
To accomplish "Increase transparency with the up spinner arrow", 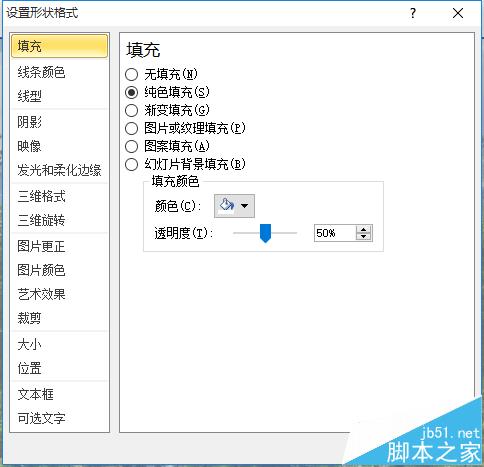I will [x=363, y=229].
